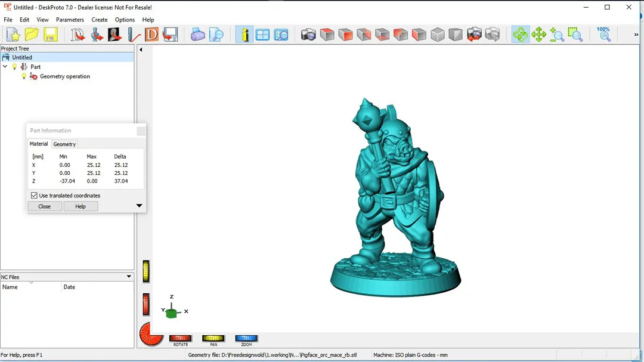Click the Help button in Part Information

tap(80, 206)
